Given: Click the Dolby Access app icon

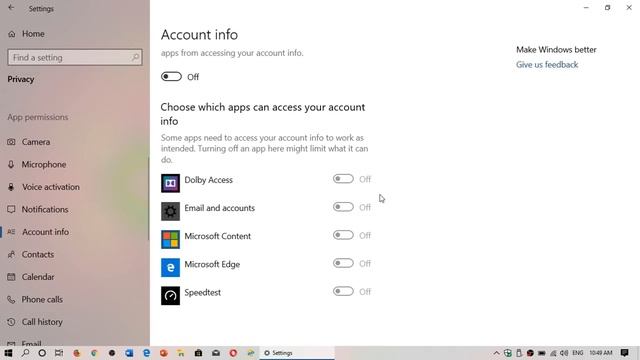Looking at the screenshot, I should (170, 183).
